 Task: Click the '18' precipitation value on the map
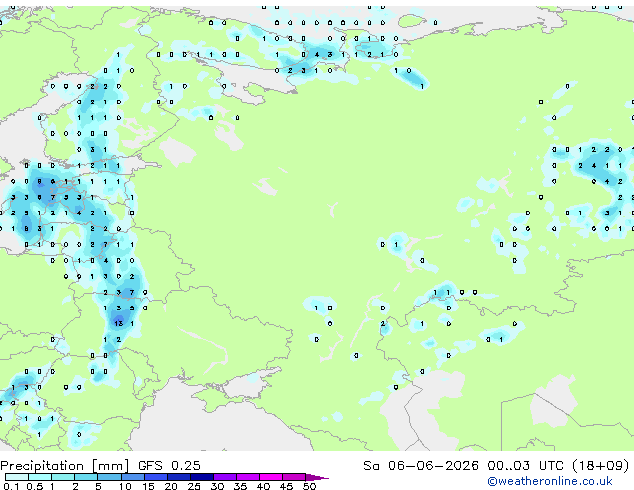click(x=118, y=323)
